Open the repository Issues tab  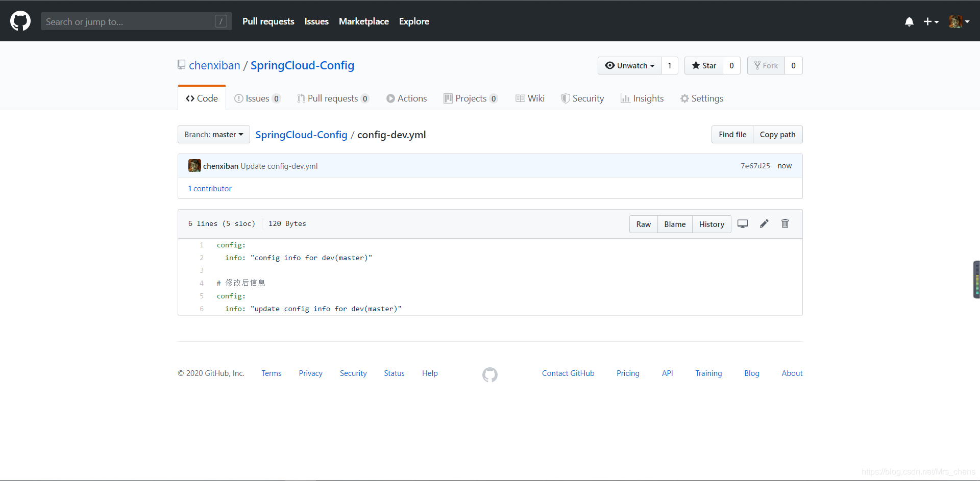(x=257, y=98)
